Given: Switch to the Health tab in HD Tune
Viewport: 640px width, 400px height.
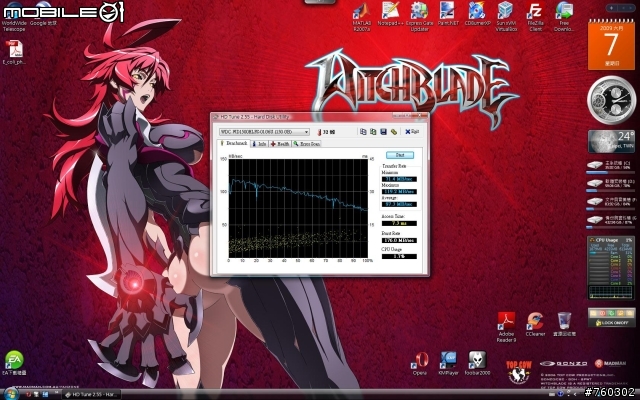Looking at the screenshot, I should point(280,144).
